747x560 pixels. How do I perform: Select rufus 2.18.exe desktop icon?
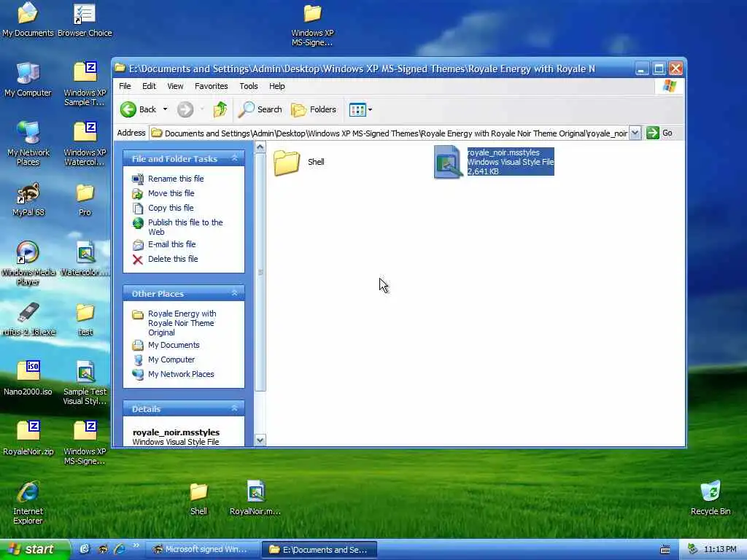pyautogui.click(x=28, y=319)
